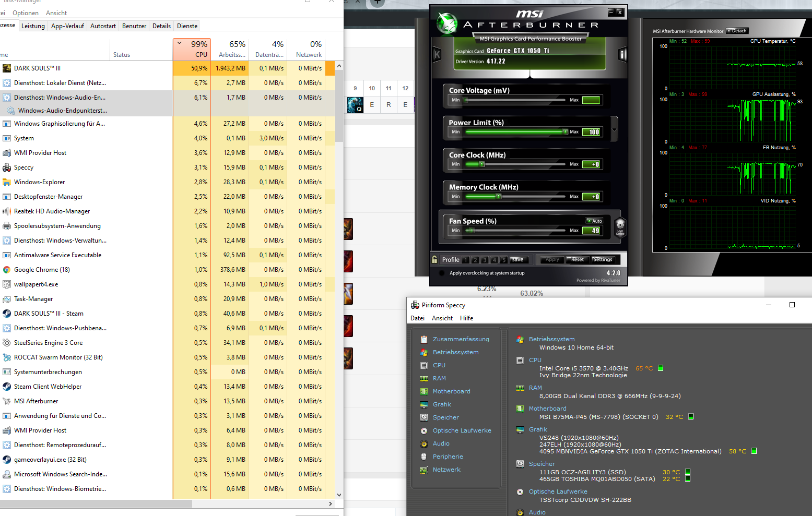Select Afterburner profile slot 1
Image resolution: width=812 pixels, height=516 pixels.
pyautogui.click(x=466, y=260)
